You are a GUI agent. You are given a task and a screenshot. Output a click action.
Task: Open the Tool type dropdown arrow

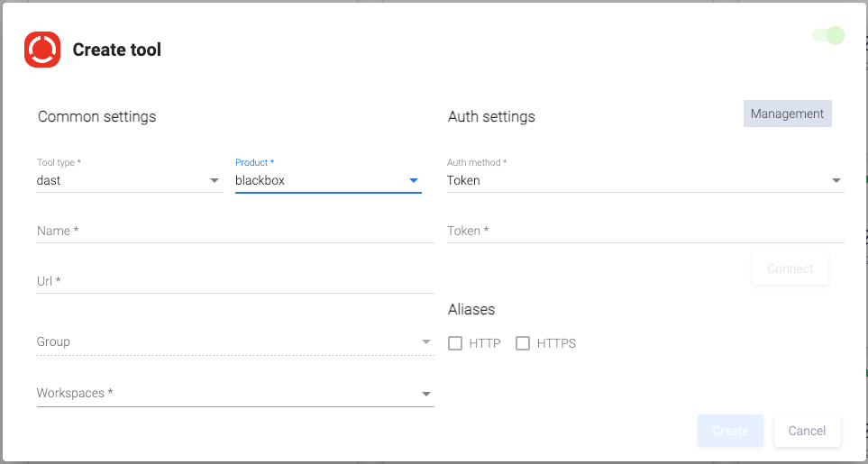(x=215, y=181)
